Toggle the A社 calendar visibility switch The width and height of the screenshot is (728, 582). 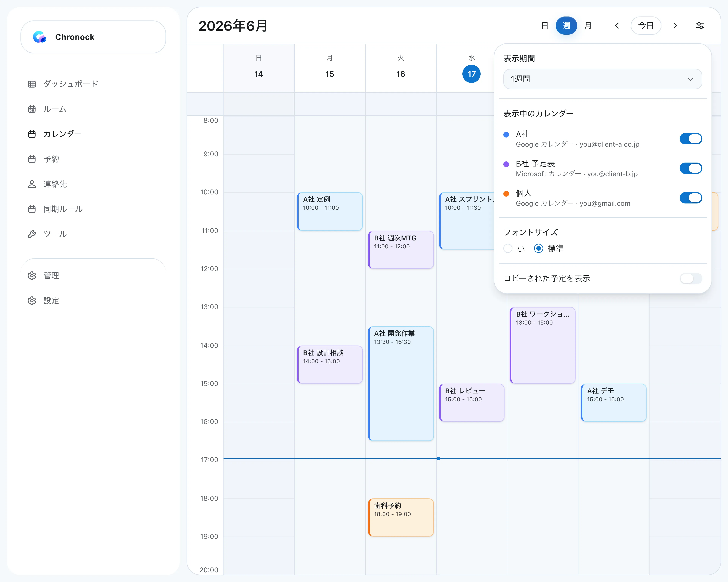pos(691,139)
